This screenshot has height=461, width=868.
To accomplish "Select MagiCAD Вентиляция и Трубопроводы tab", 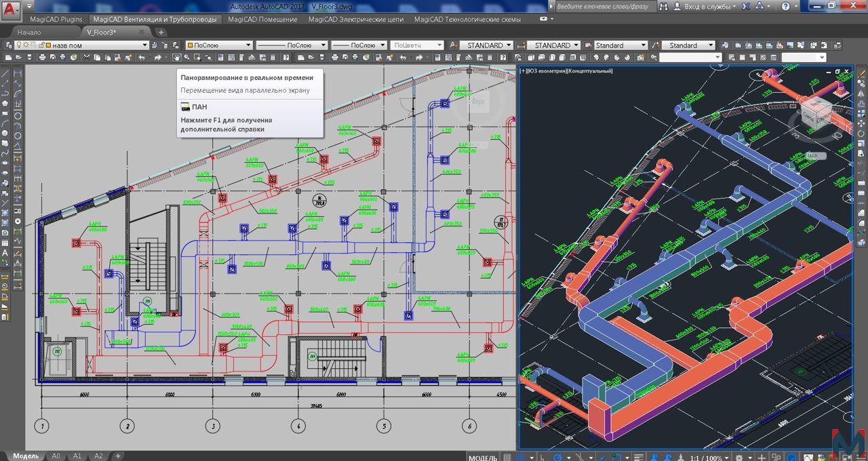I will (155, 19).
